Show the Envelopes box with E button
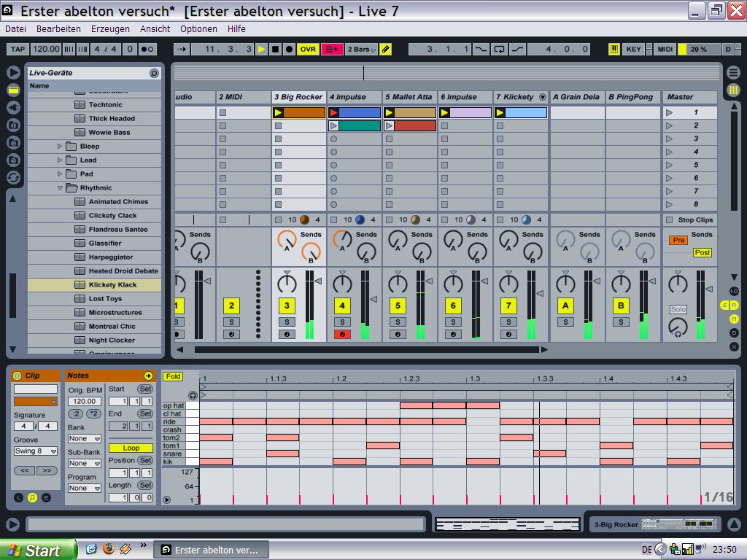Image resolution: width=747 pixels, height=560 pixels. [46, 497]
